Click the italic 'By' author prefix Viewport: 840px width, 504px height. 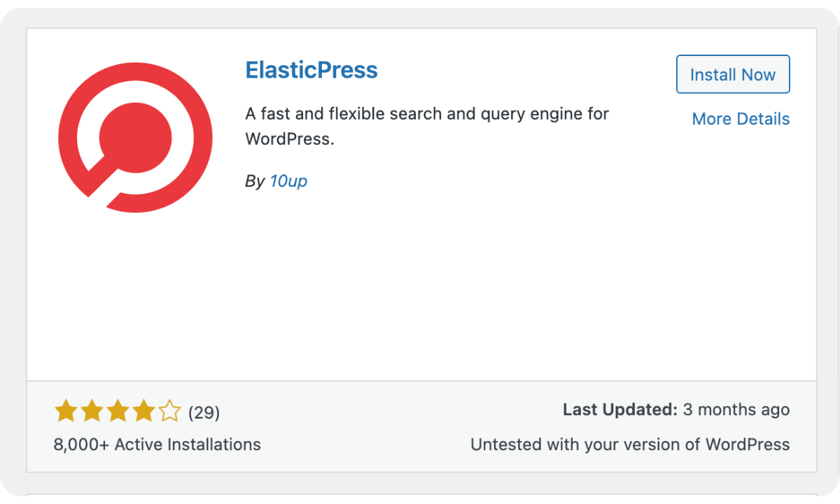[x=255, y=181]
